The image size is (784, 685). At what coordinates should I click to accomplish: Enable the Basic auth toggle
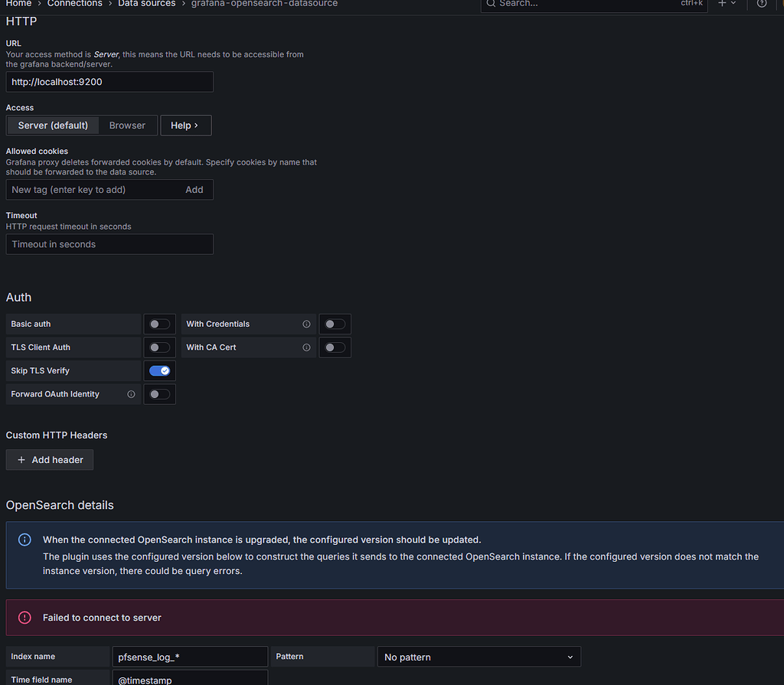pos(159,324)
